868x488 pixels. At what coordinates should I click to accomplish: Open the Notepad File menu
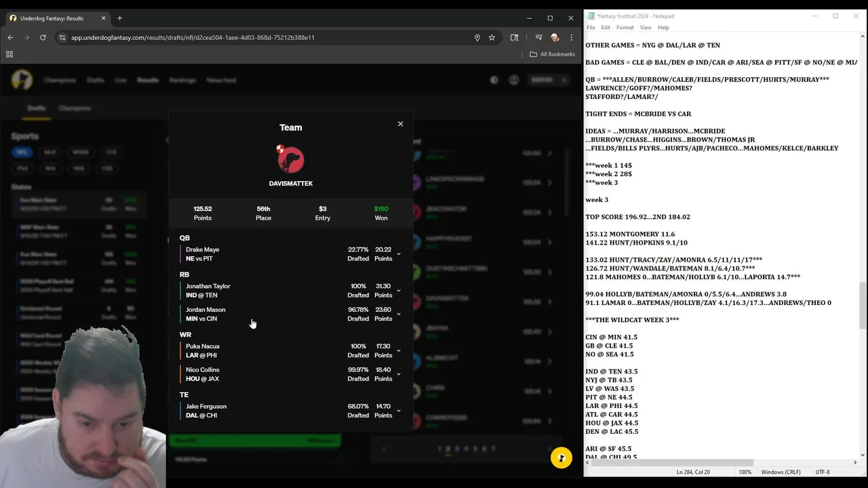pos(591,28)
